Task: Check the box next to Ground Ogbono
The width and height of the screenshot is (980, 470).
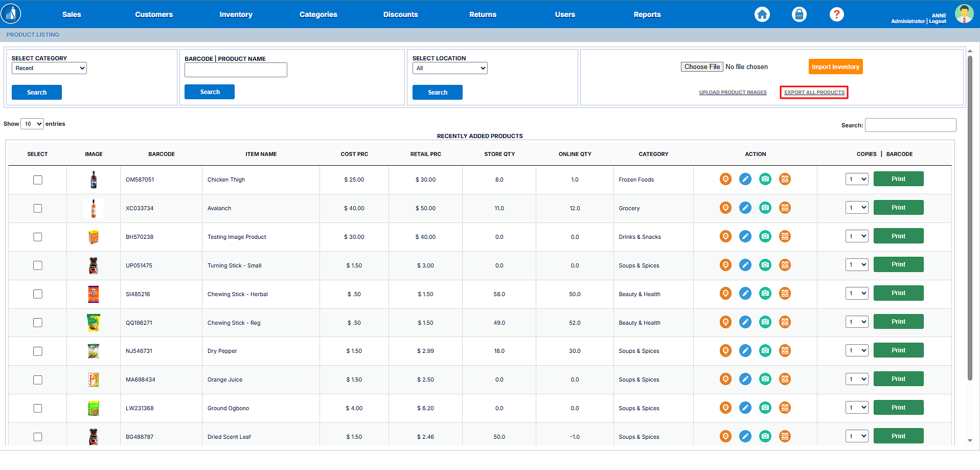Action: tap(38, 408)
